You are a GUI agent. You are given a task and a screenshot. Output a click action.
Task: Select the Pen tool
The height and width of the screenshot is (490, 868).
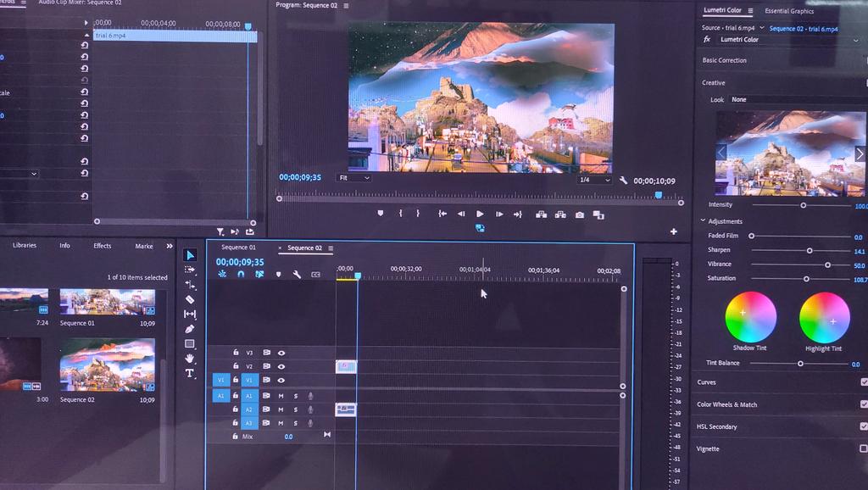(x=190, y=329)
